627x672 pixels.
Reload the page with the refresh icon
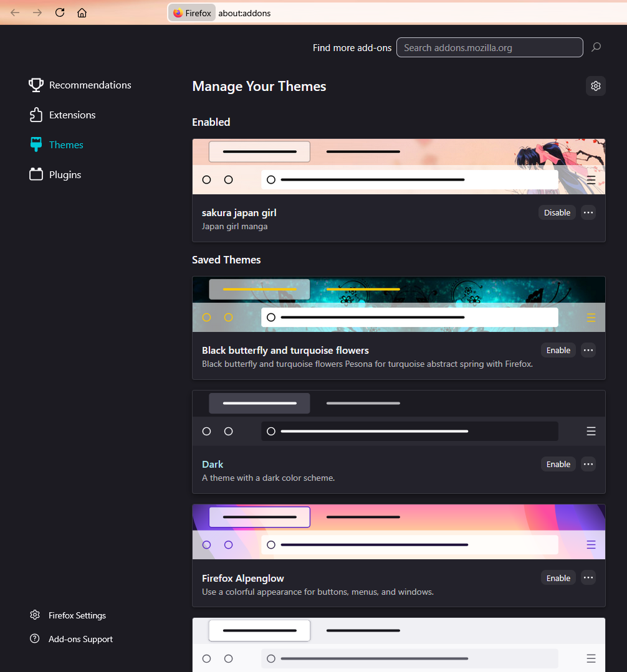click(x=60, y=13)
